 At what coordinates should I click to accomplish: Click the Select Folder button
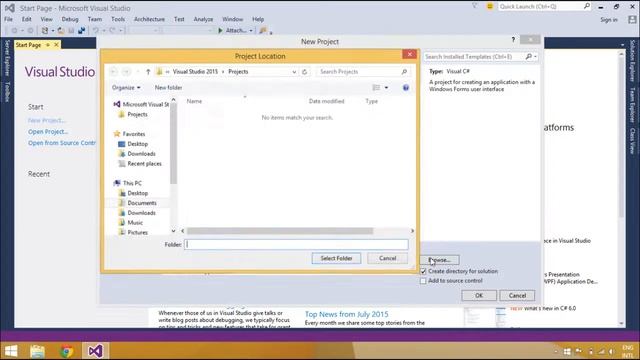(336, 258)
